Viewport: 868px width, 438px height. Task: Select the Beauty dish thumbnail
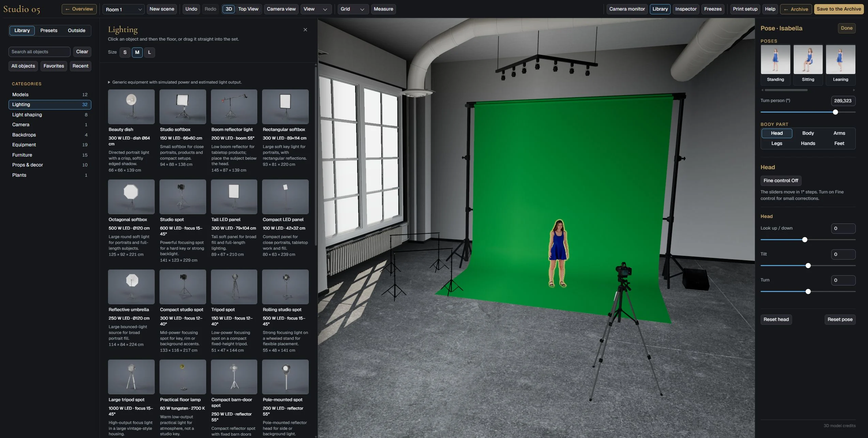tap(131, 106)
